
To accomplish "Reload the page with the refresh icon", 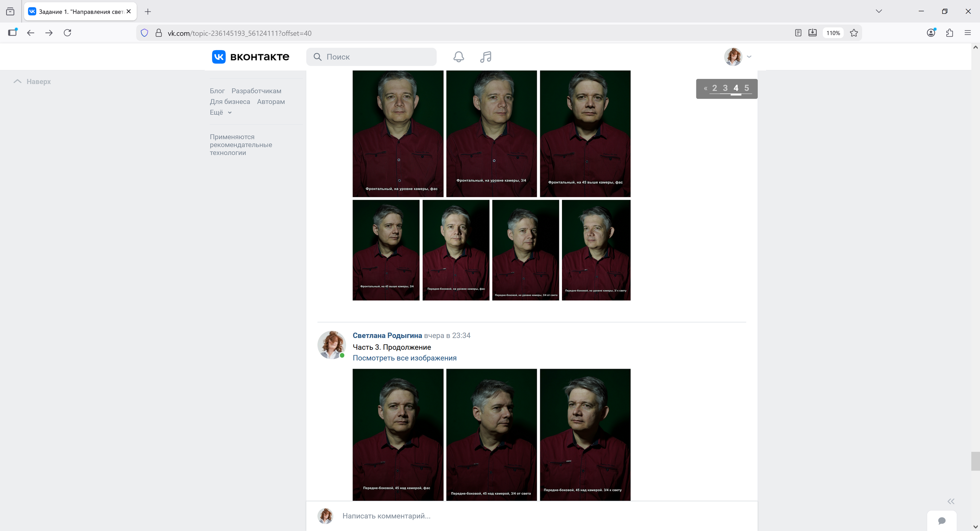I will tap(67, 33).
